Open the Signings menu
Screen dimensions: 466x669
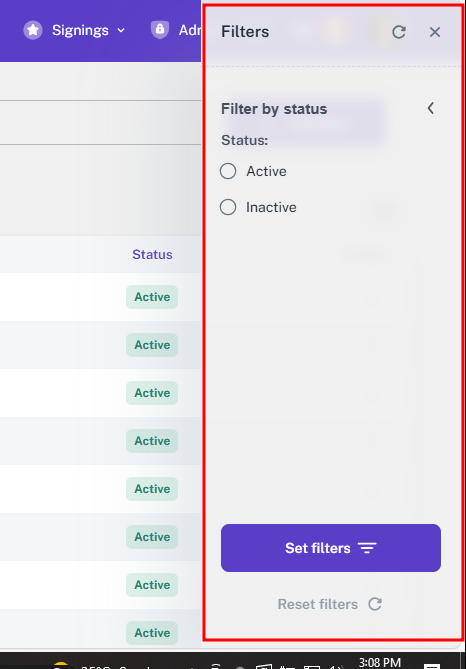click(80, 30)
